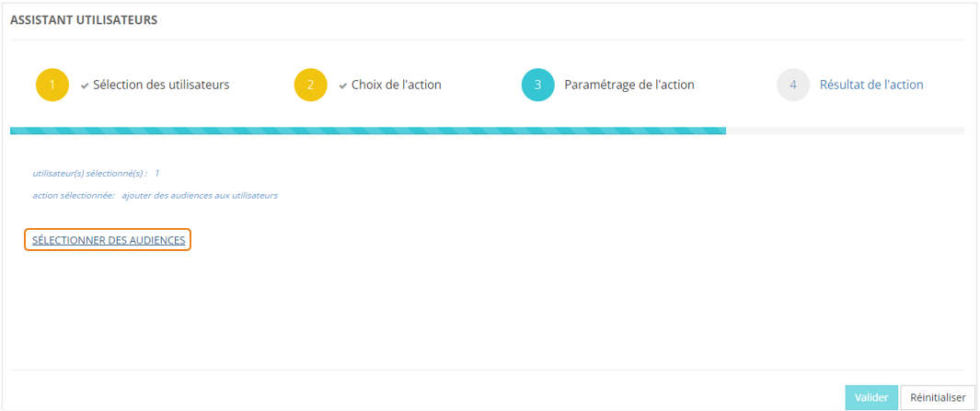Click the Assistant Utilisateurs title
This screenshot has width=980, height=411.
84,20
